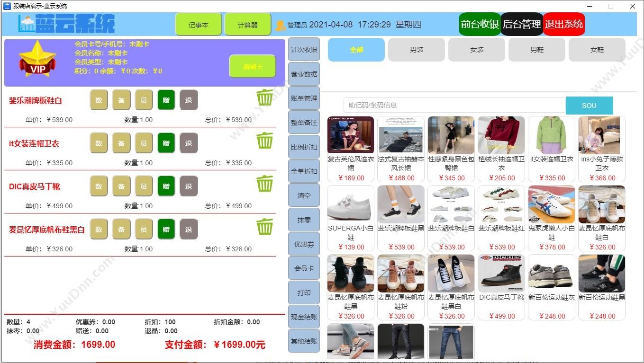Click 清空 to clear cart

(x=304, y=195)
